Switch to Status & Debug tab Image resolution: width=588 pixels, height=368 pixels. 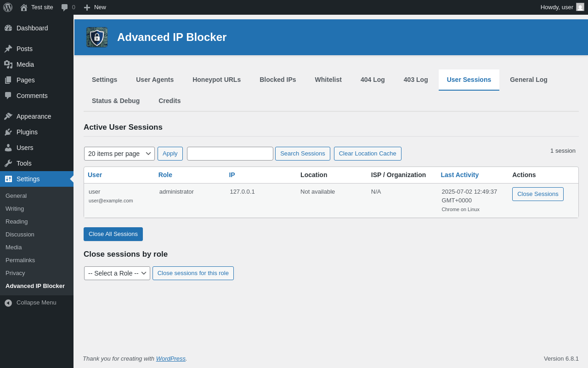click(x=116, y=101)
